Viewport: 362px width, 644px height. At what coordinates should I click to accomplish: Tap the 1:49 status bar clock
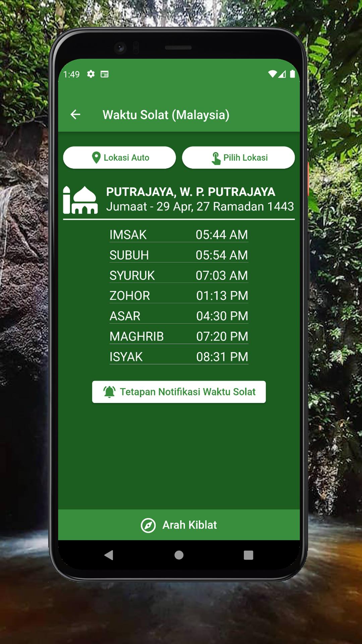click(x=71, y=74)
